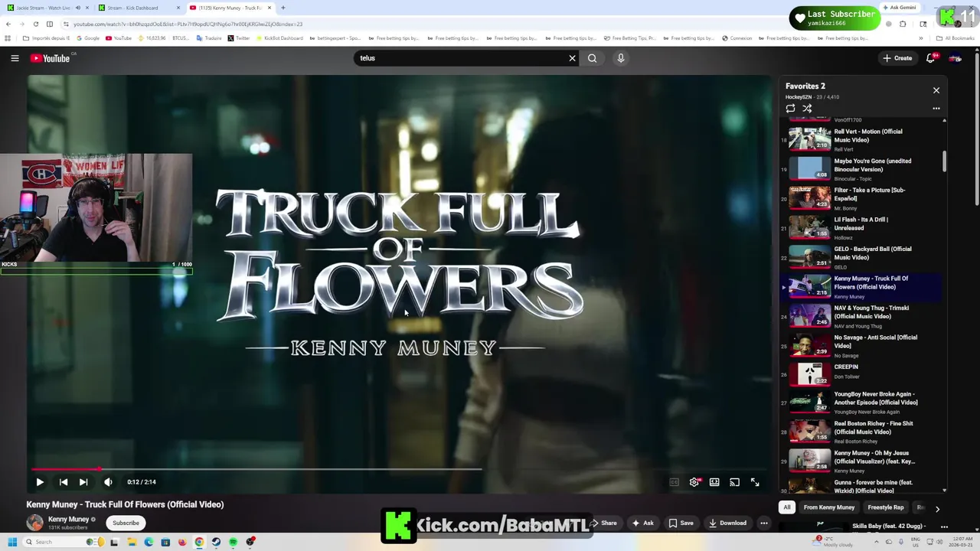
Task: Open options for Skilla Baby suggestion
Action: [x=944, y=527]
